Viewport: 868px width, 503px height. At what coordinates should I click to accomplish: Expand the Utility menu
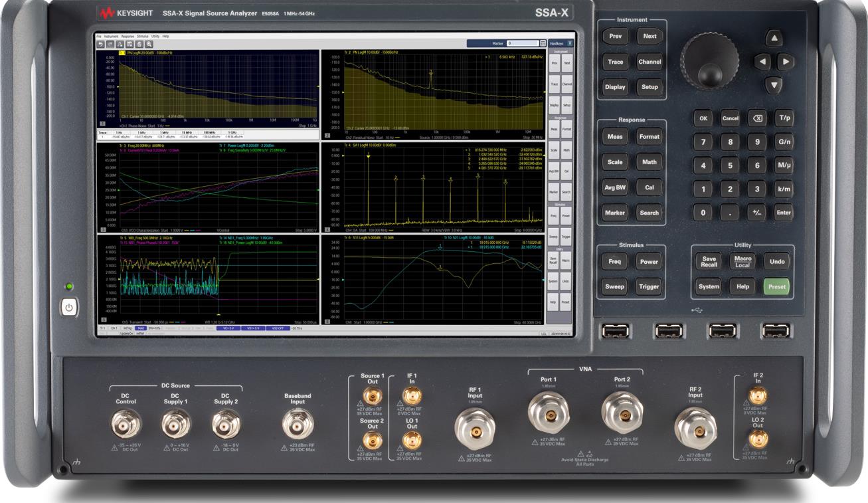(x=155, y=36)
